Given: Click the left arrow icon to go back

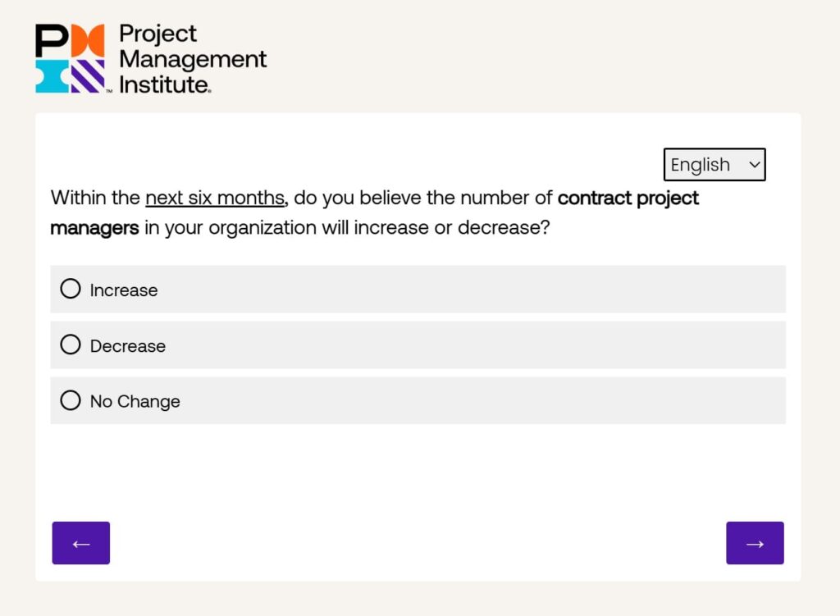Looking at the screenshot, I should pos(81,543).
